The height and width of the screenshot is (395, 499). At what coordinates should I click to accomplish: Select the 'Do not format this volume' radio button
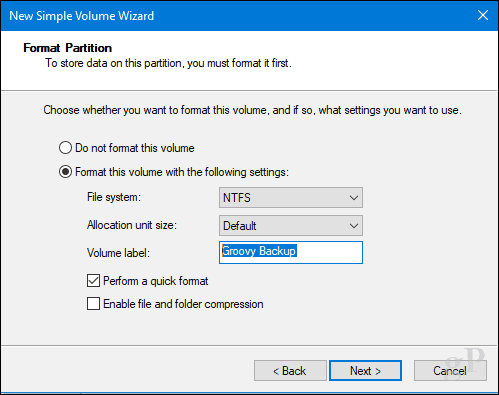(65, 148)
